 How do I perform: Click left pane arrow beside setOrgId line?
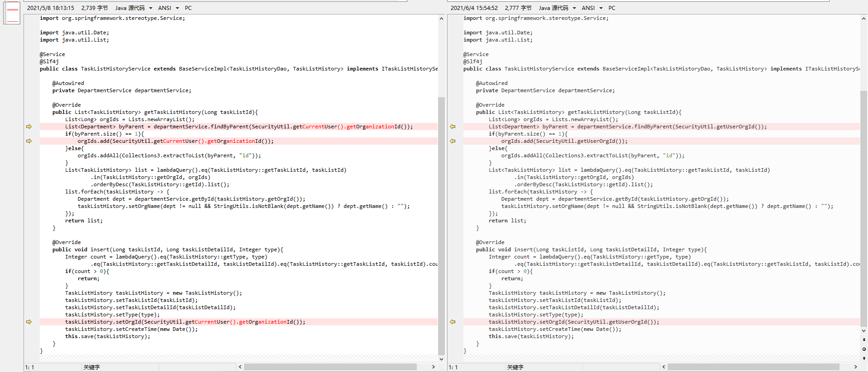[x=29, y=322]
